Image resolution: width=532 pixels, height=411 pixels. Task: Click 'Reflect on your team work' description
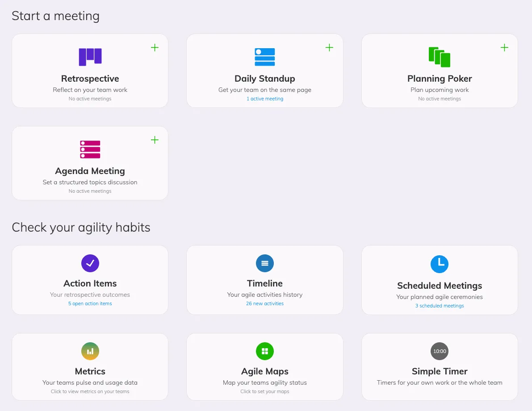90,90
